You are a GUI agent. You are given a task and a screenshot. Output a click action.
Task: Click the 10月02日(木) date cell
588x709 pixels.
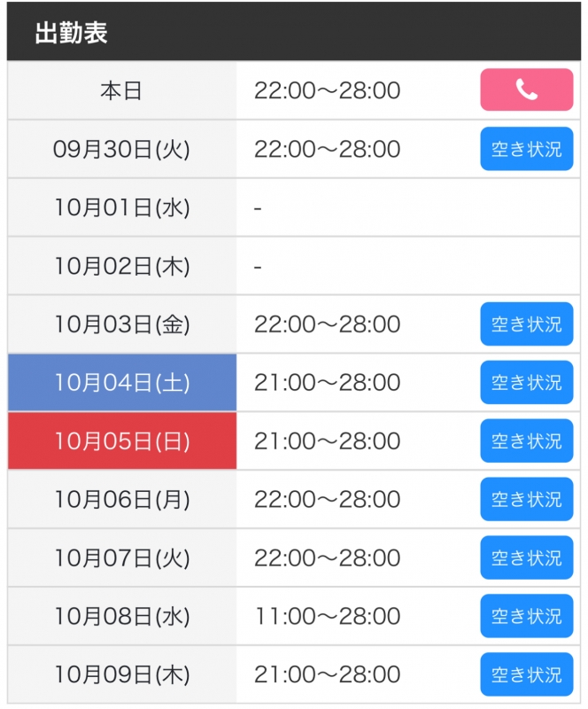(x=122, y=266)
